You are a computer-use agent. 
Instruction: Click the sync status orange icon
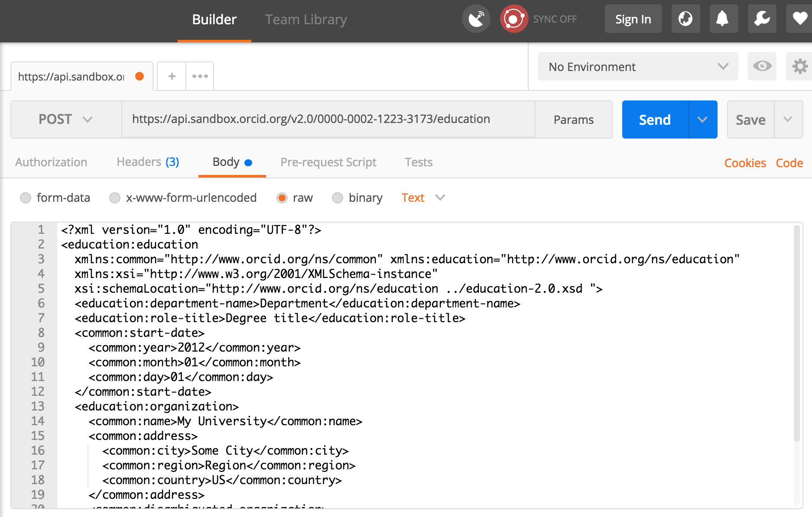point(514,19)
